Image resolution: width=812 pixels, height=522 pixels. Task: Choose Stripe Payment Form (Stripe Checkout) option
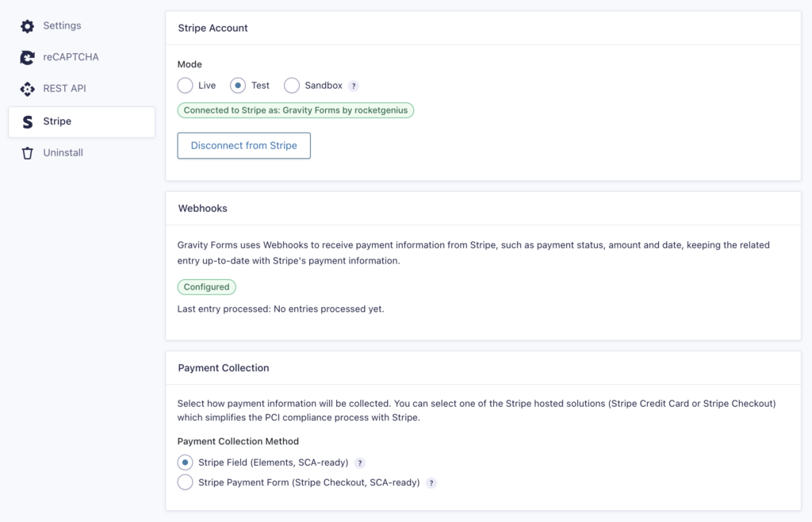pos(185,482)
